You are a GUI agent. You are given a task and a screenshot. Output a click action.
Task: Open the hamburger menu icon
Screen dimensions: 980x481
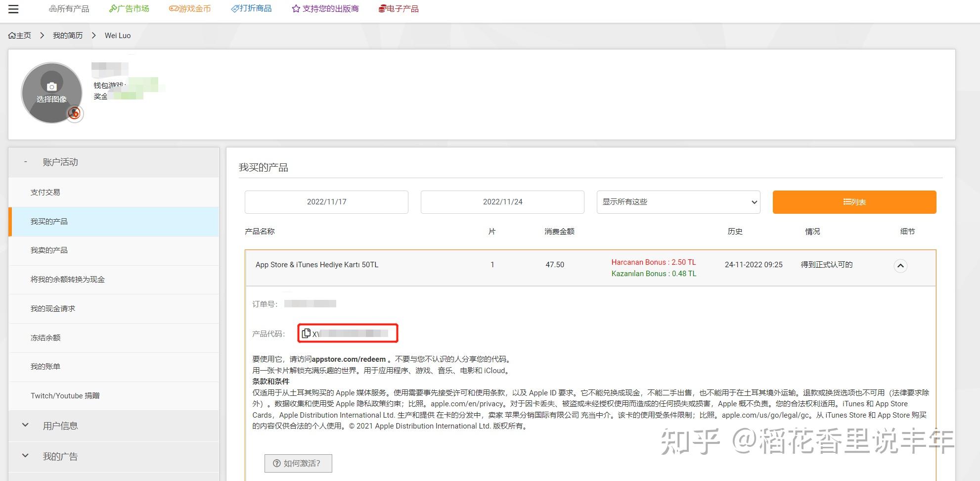click(13, 9)
